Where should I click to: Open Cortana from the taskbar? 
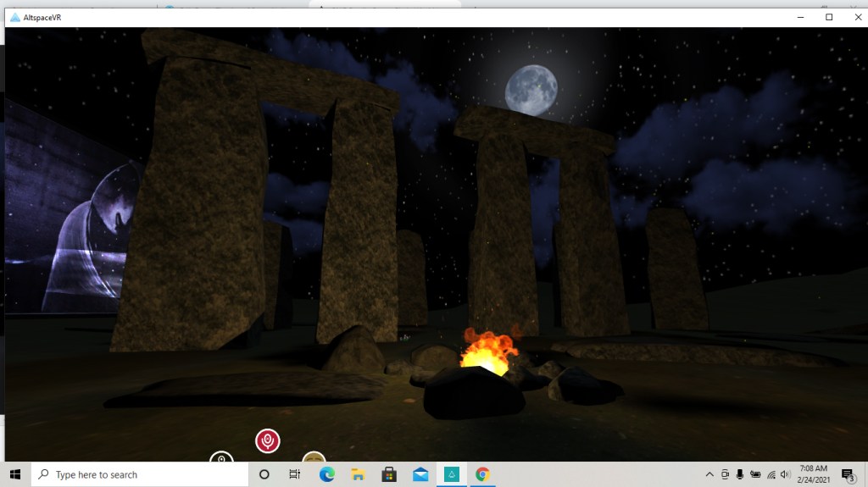pyautogui.click(x=264, y=474)
